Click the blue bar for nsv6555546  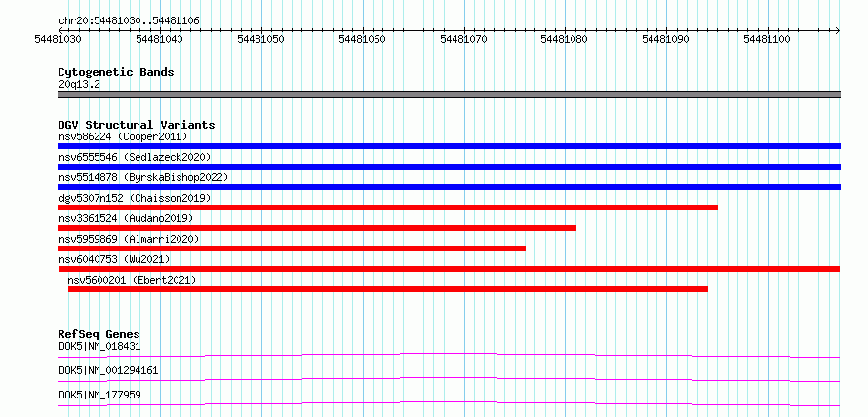(449, 167)
